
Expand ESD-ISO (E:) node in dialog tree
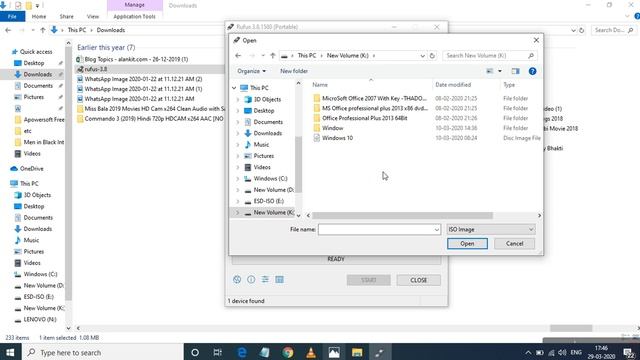click(x=238, y=201)
